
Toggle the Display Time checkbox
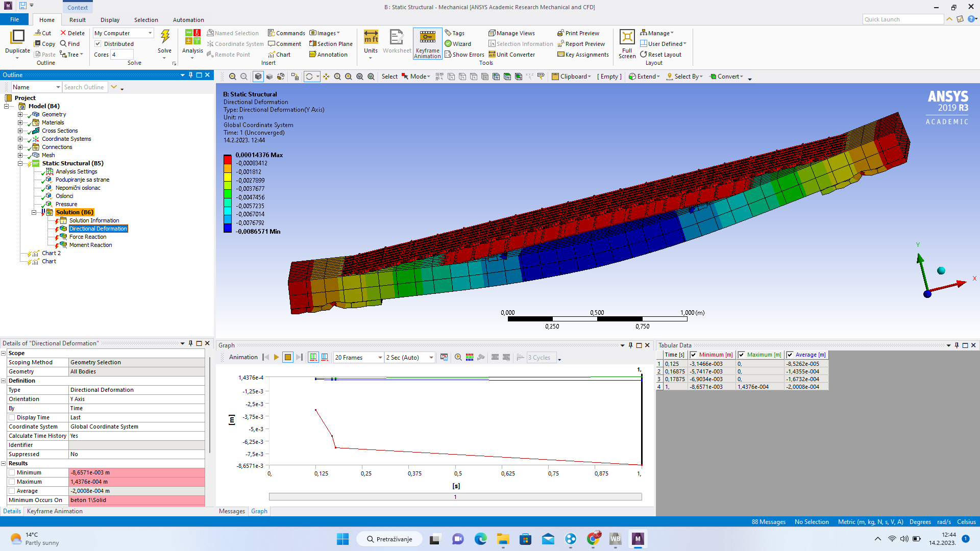click(12, 417)
